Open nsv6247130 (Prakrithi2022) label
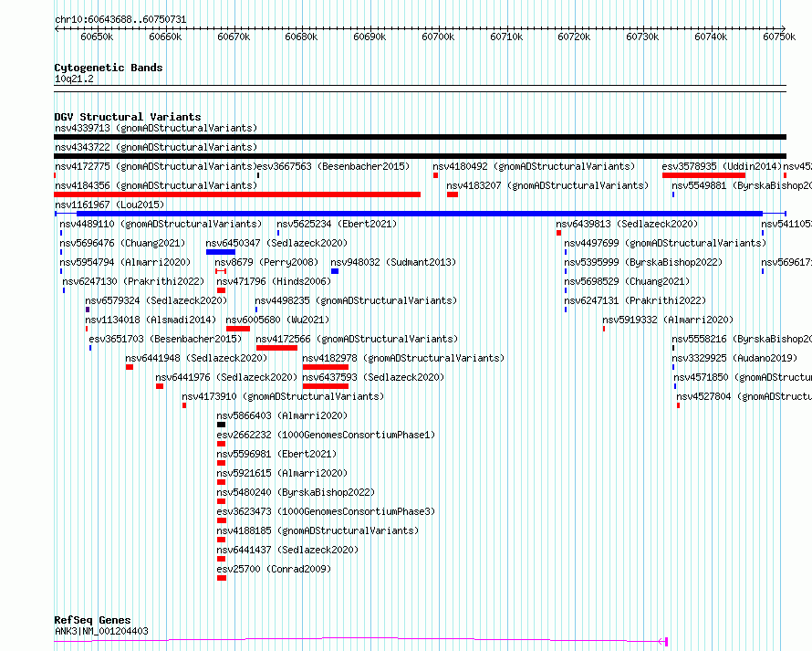The height and width of the screenshot is (651, 812). 133,281
